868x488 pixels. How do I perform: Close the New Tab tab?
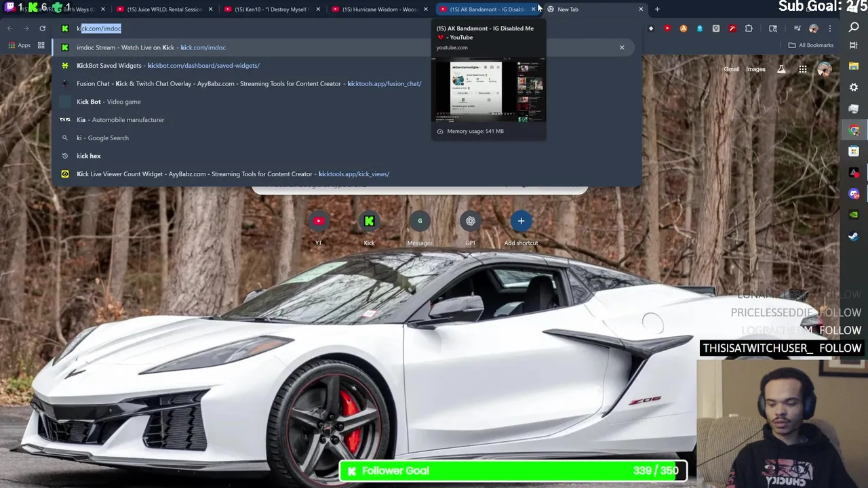641,9
